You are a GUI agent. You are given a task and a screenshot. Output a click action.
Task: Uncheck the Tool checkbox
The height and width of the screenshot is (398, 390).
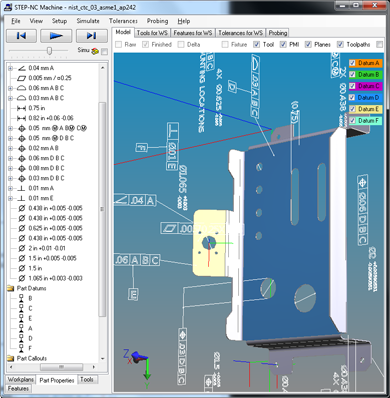coord(257,44)
